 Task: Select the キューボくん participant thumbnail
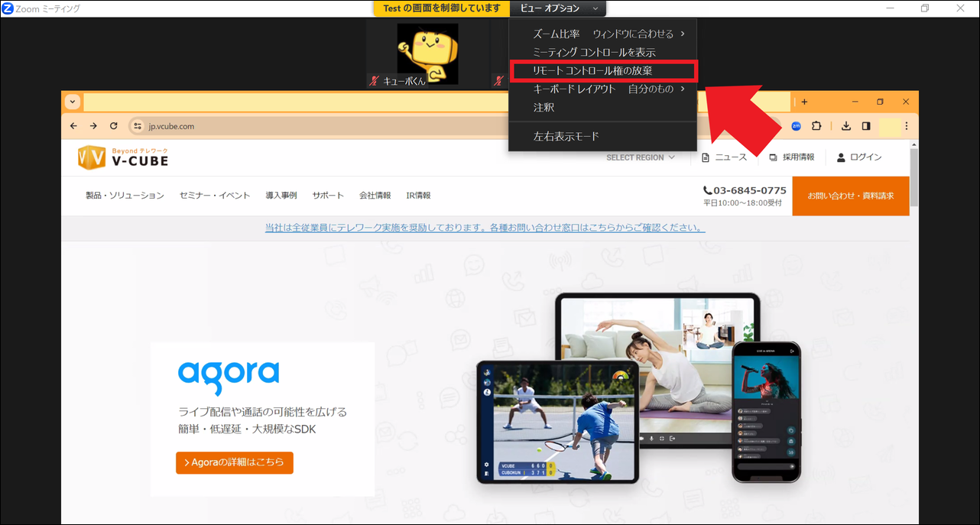pos(427,54)
